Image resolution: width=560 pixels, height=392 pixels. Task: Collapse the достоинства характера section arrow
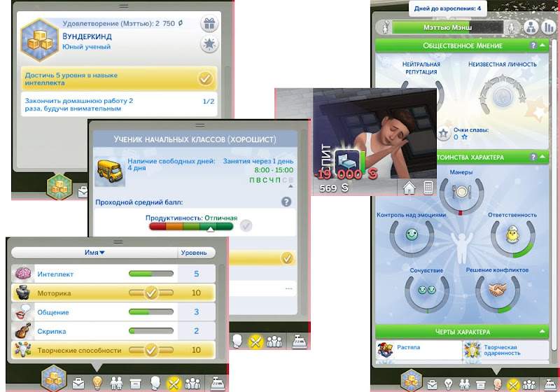pyautogui.click(x=542, y=157)
